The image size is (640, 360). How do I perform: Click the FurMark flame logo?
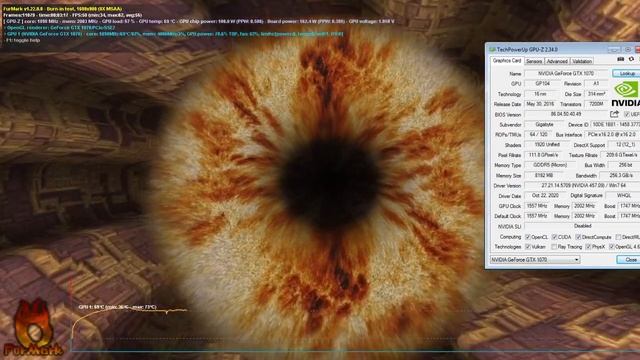33,327
